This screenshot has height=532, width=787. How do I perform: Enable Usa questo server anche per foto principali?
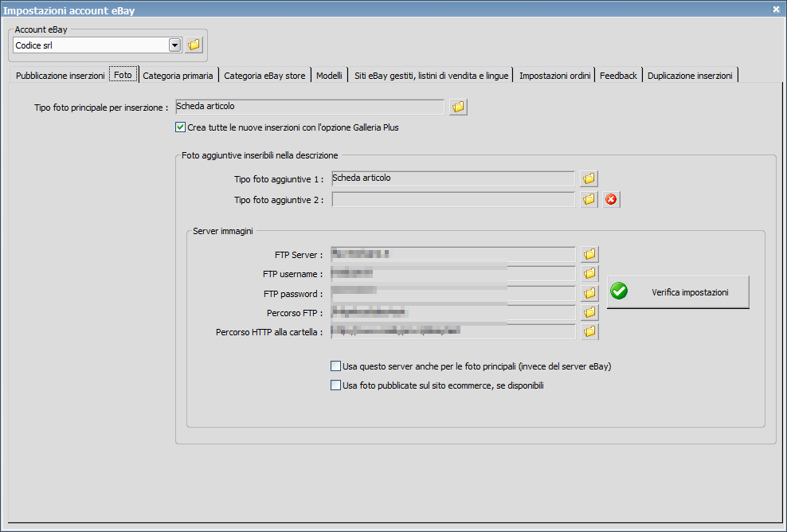[336, 366]
